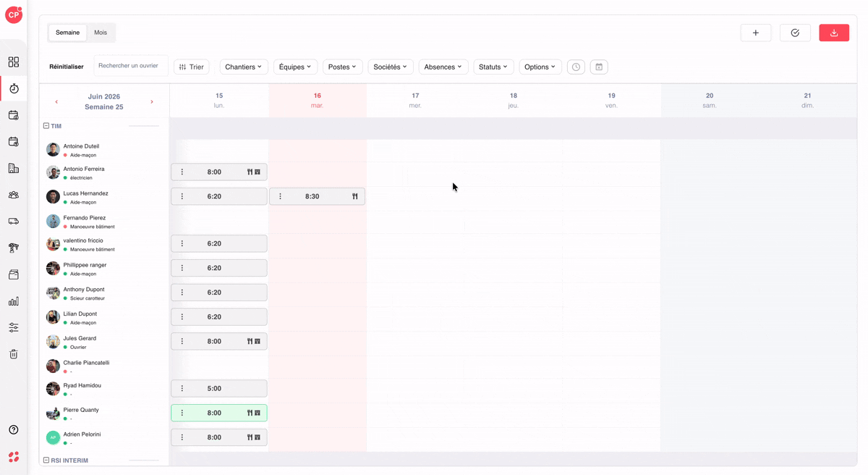Switch to Mois view tab

pyautogui.click(x=101, y=33)
